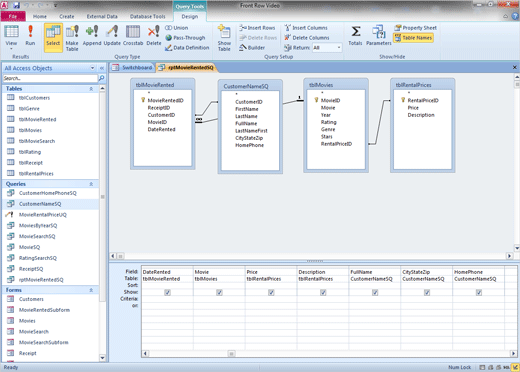Open the tblCustomers table
Screen dimensions: 520x372
tap(34, 98)
